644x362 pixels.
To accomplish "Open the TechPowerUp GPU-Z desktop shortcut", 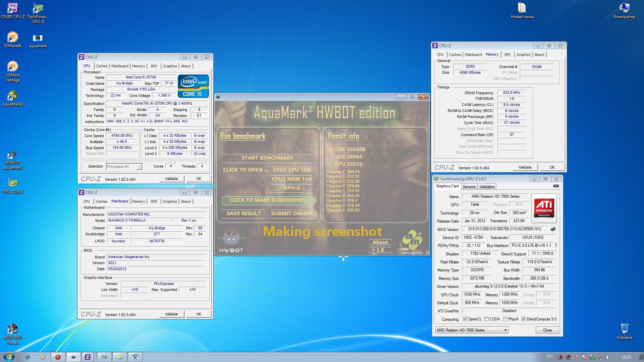I will tap(38, 13).
